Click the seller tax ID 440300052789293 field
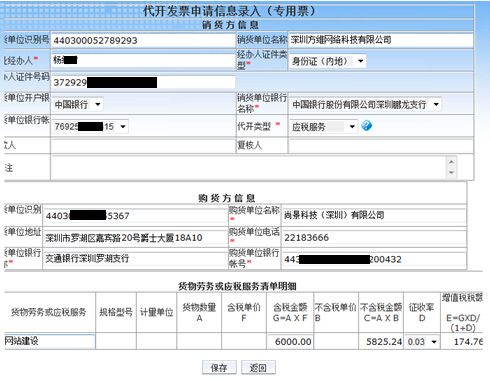Screen dimensions: 490x380 coord(143,41)
